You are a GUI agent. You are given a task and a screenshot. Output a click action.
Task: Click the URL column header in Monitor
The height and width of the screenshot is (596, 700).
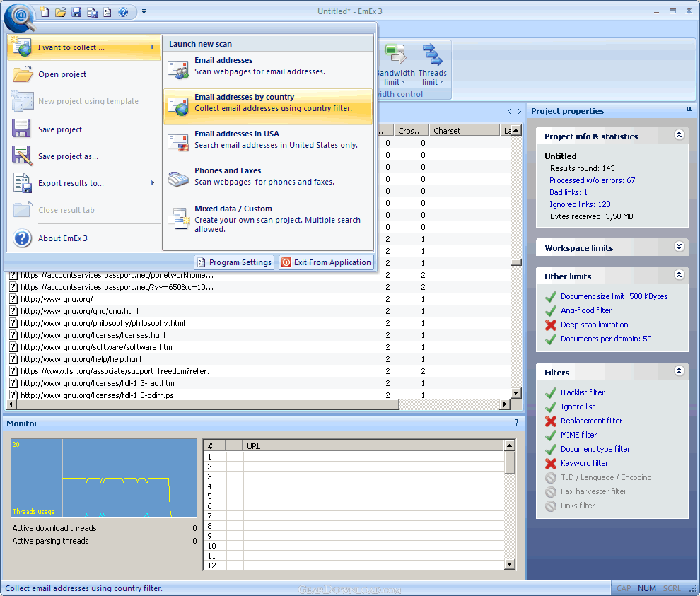(x=373, y=445)
